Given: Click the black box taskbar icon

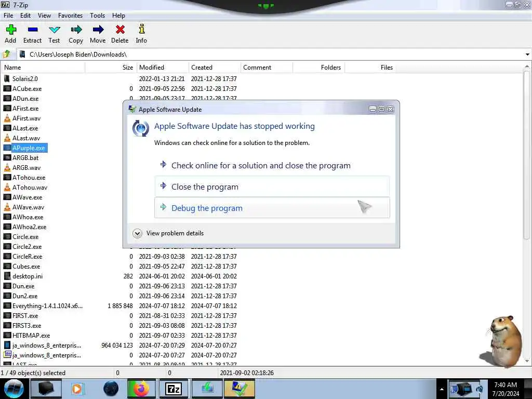Looking at the screenshot, I should tap(46, 389).
